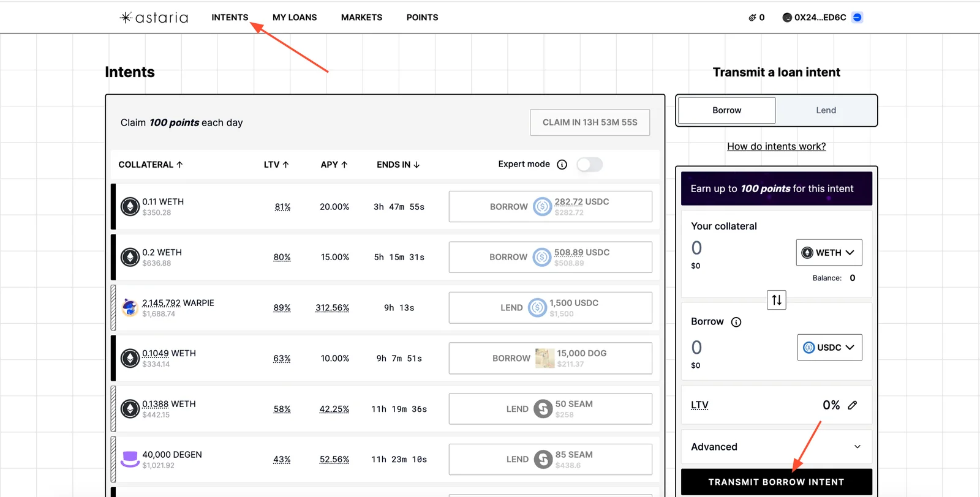Open the INTENTS nav tab
Screen dimensions: 980x497
[230, 18]
